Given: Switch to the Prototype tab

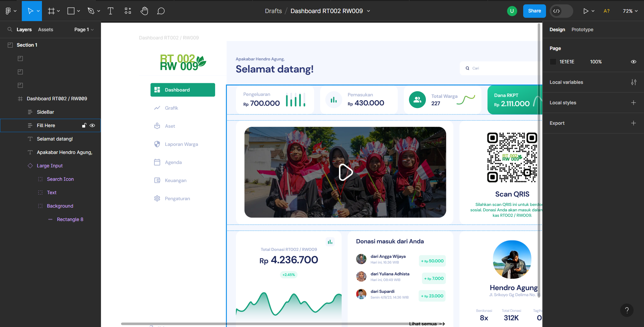Looking at the screenshot, I should pyautogui.click(x=582, y=30).
